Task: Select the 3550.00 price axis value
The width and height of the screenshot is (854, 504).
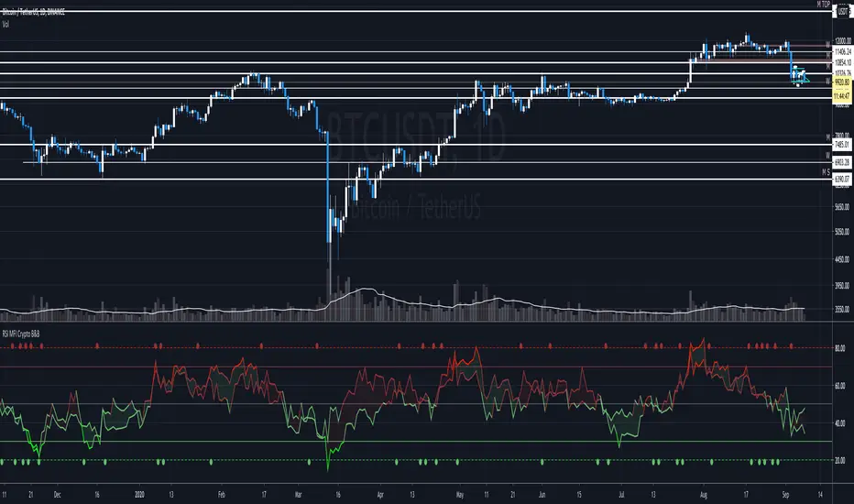Action: [843, 310]
